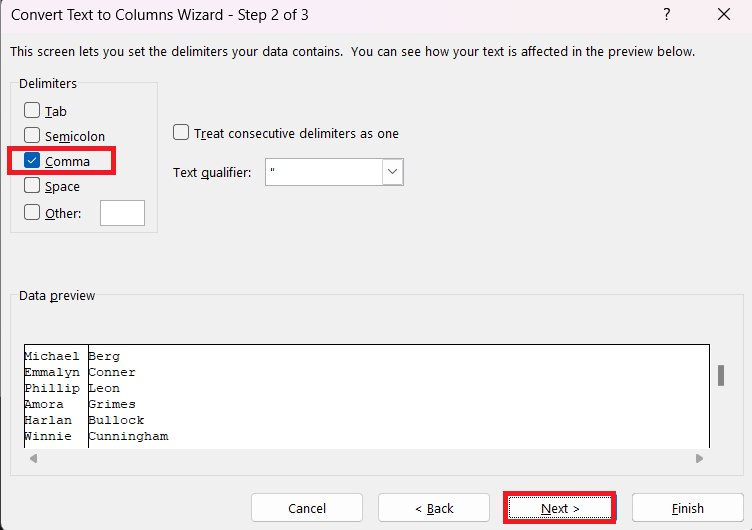Click Finish to complete the wizard
The width and height of the screenshot is (752, 530).
pos(687,508)
